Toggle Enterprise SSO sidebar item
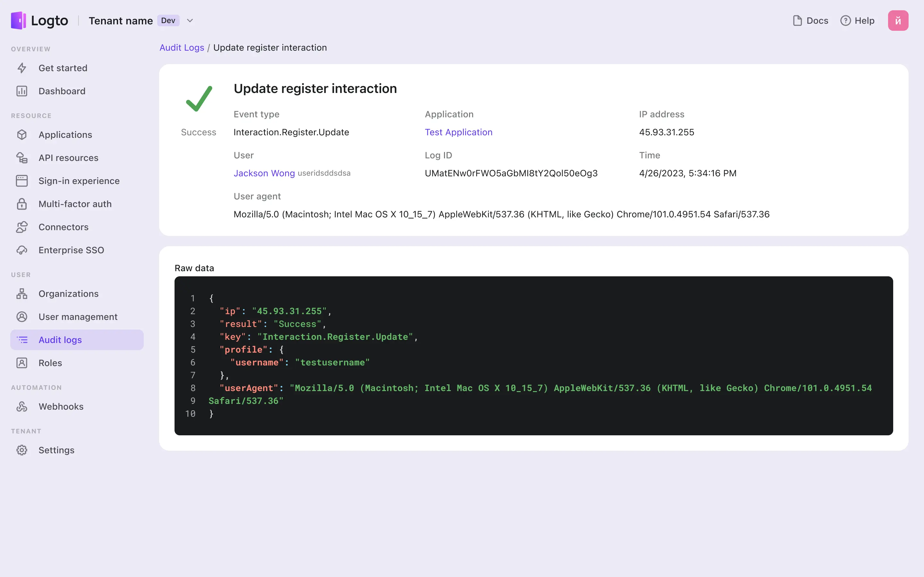Screen dimensions: 924x577 pos(71,250)
